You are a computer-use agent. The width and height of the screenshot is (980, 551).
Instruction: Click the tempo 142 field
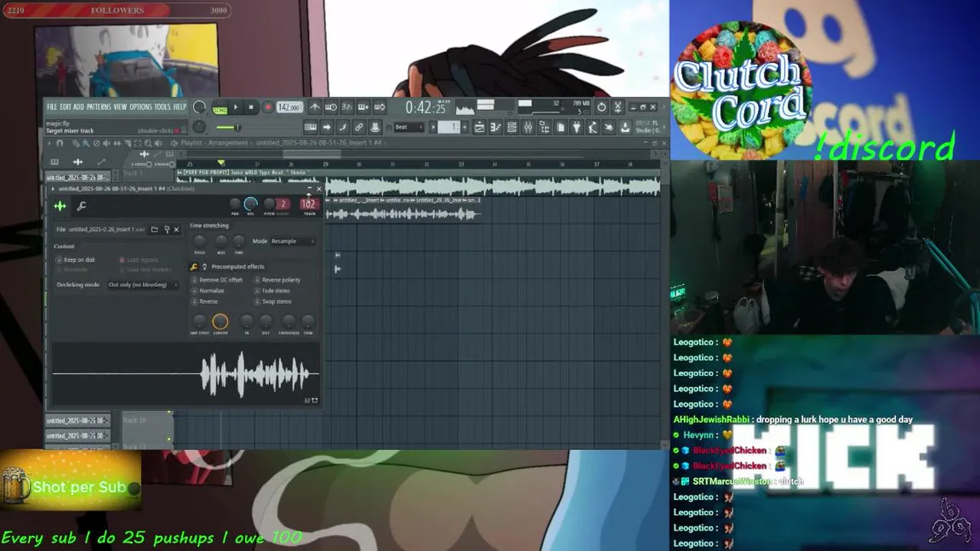click(x=289, y=108)
